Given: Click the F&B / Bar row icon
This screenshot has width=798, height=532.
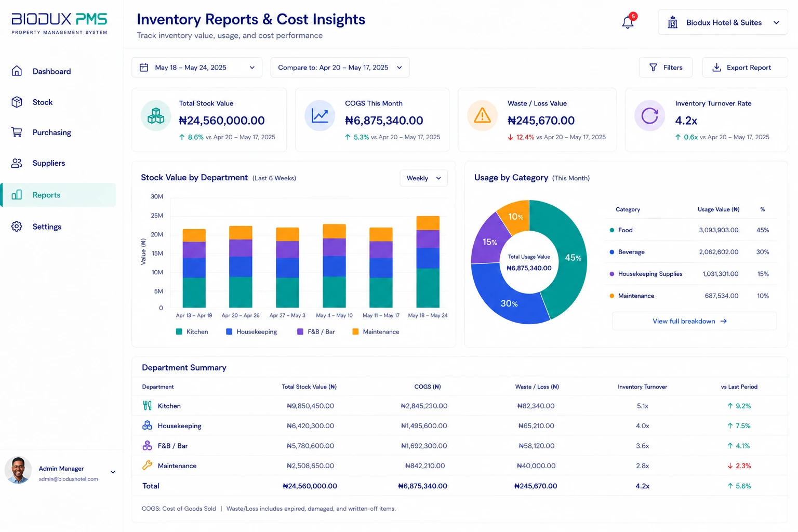Looking at the screenshot, I should [x=148, y=446].
